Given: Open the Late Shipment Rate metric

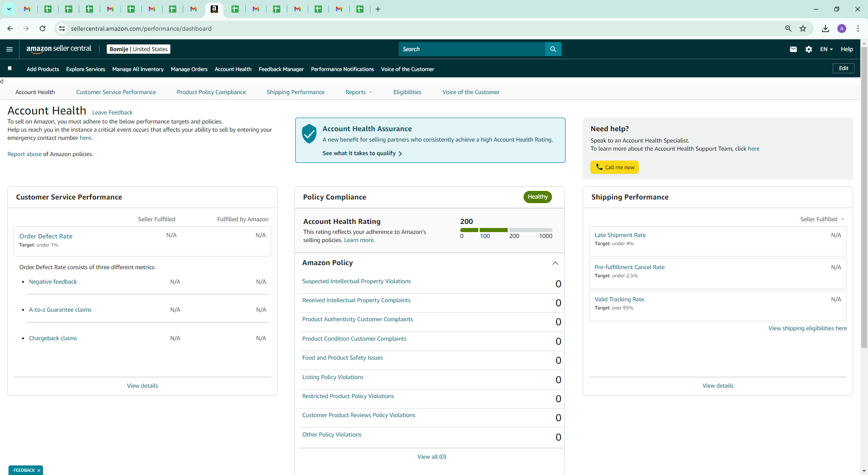Looking at the screenshot, I should (620, 235).
